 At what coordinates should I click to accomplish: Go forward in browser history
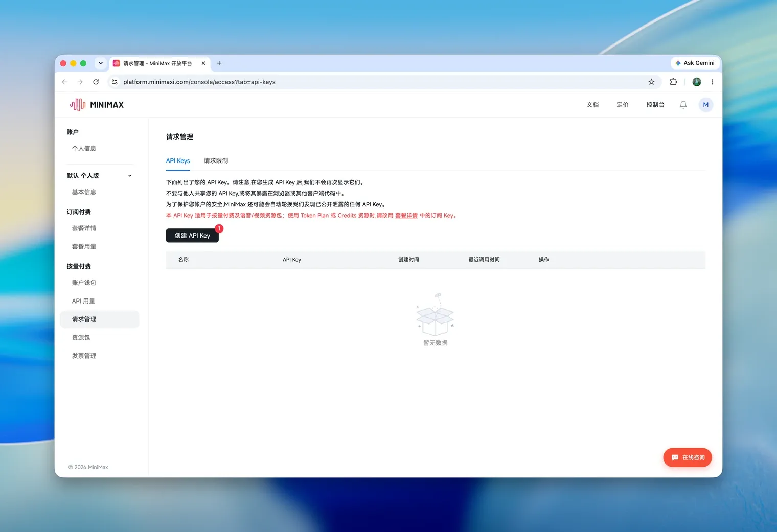pos(80,82)
